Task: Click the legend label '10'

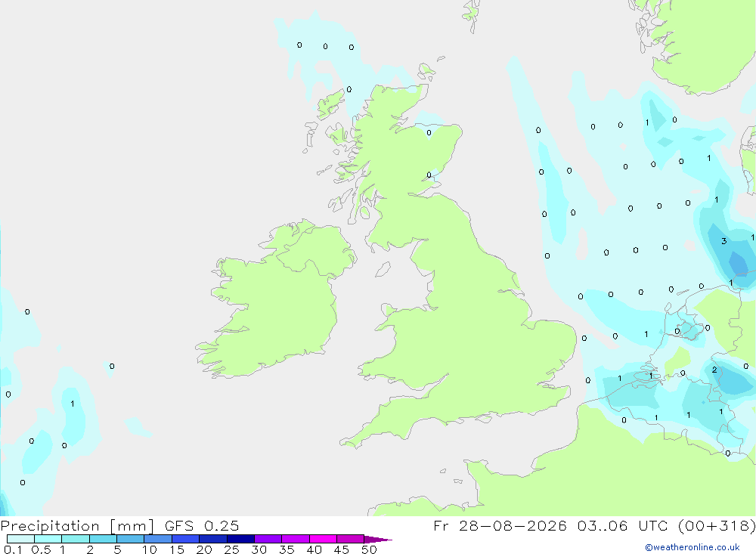Action: (x=150, y=549)
